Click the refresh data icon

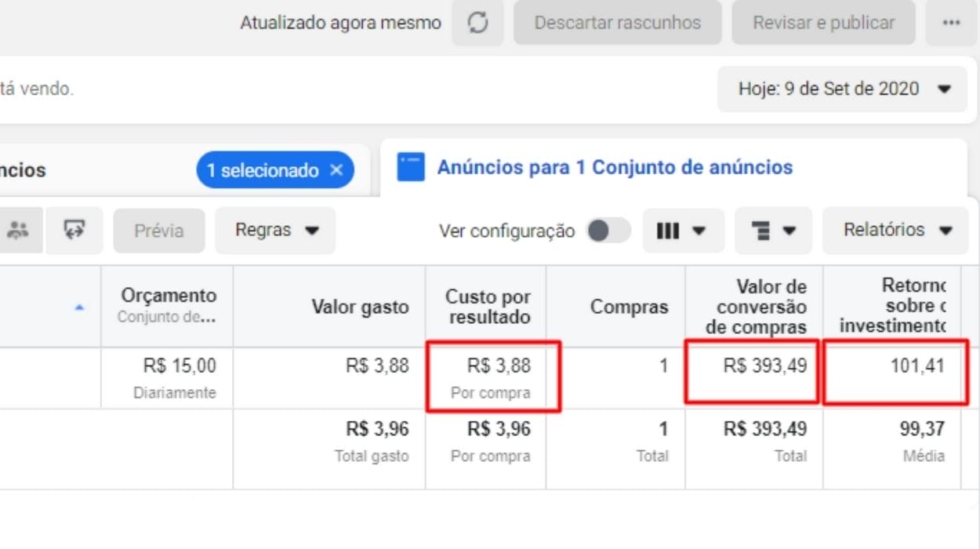(477, 24)
